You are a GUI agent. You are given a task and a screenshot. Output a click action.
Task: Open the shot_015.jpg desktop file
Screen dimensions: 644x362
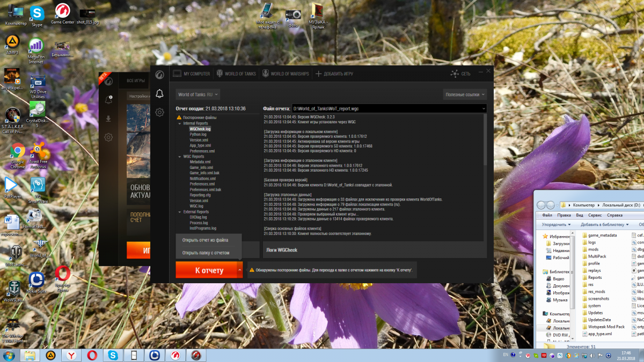[88, 16]
